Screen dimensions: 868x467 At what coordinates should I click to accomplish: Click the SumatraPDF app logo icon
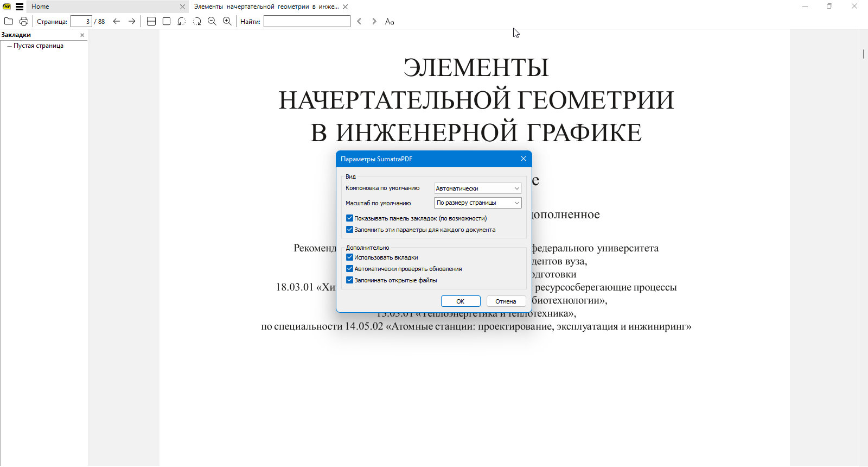[x=7, y=7]
